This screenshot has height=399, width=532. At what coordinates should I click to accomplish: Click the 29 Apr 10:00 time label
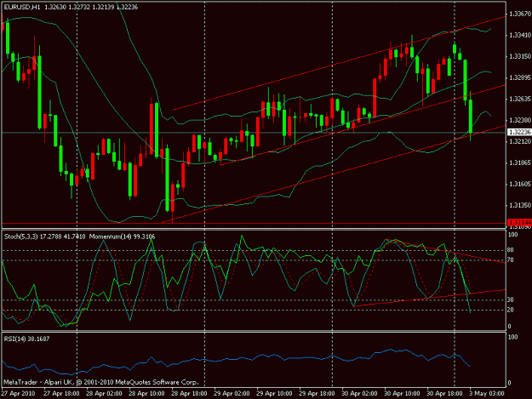274,393
